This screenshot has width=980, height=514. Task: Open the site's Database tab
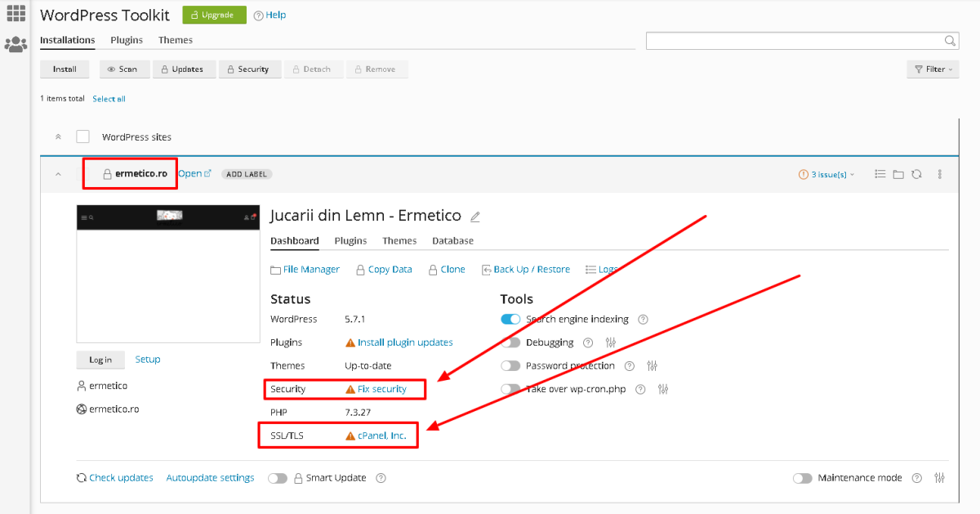[x=452, y=241]
